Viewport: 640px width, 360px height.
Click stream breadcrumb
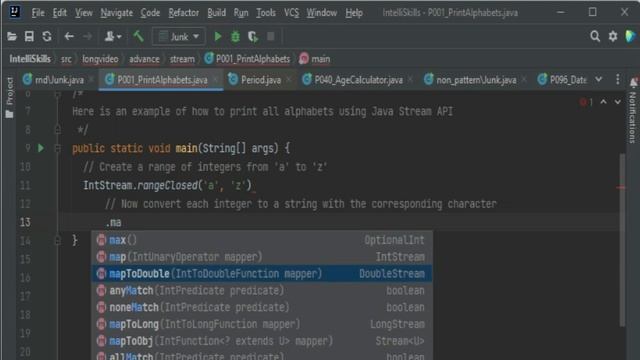pos(182,59)
